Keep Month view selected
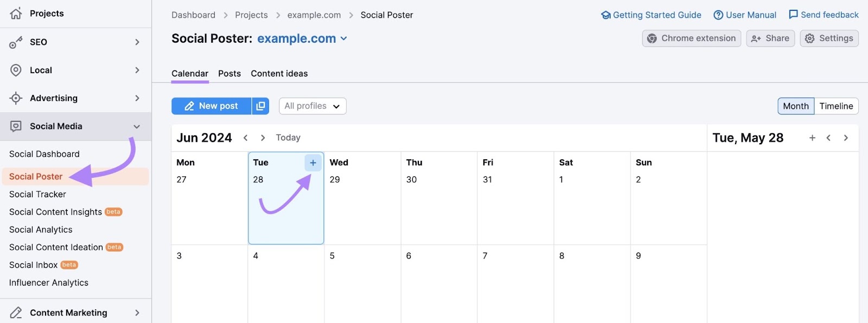Viewport: 868px width, 323px height. point(795,106)
